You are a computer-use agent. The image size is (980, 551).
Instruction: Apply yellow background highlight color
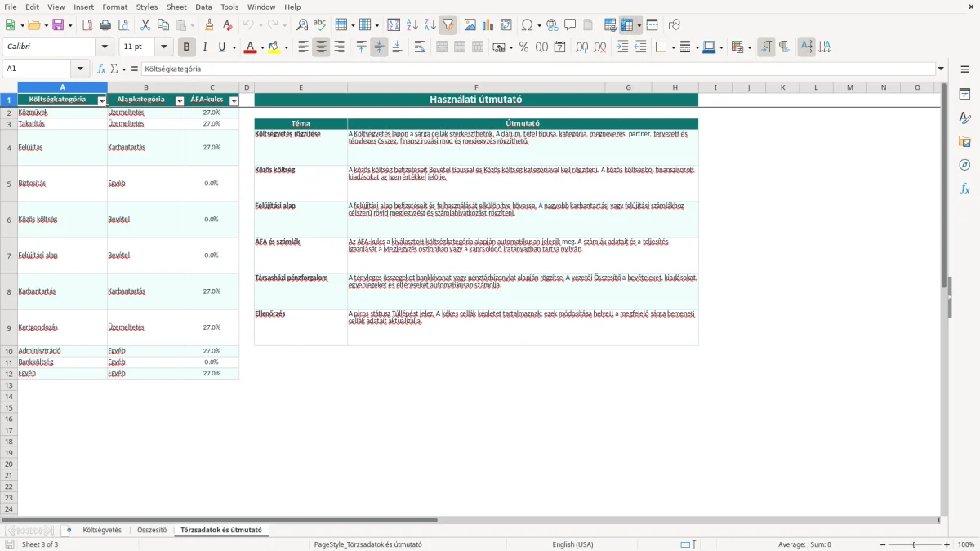274,47
